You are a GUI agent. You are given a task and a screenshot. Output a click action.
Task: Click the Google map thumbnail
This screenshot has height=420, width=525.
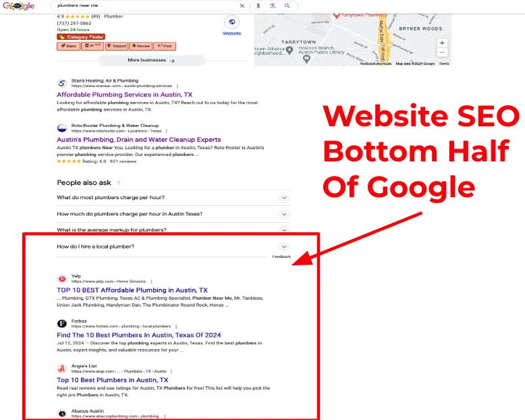[x=352, y=40]
